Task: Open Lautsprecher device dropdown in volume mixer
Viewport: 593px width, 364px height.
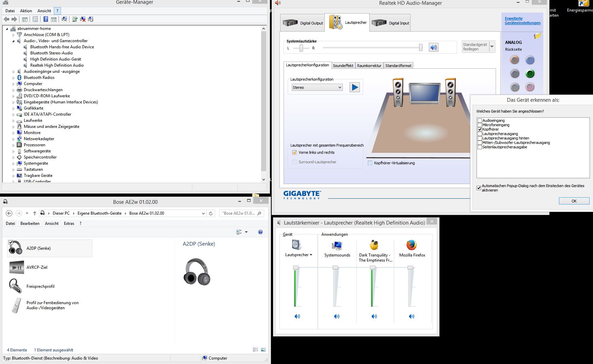Action: [x=311, y=255]
